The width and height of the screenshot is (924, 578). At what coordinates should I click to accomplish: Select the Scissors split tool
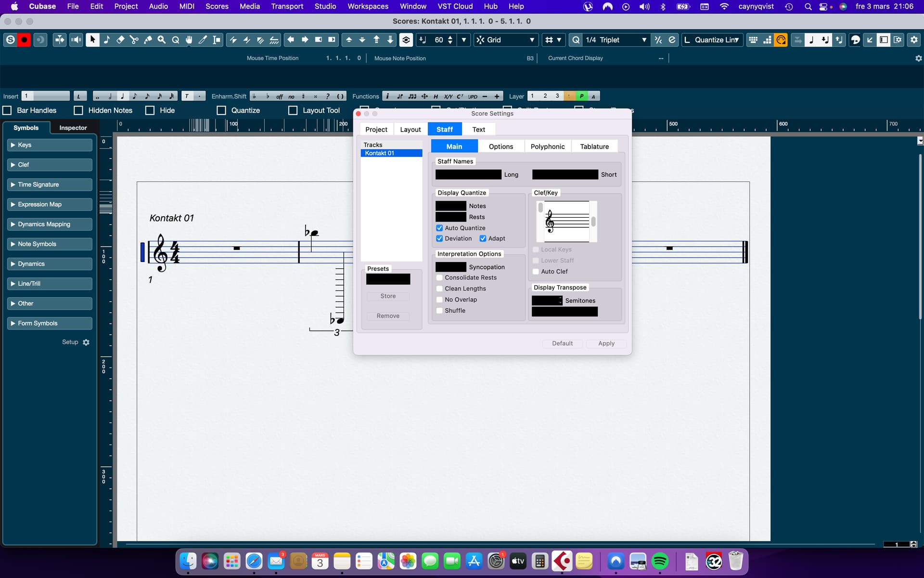click(x=134, y=40)
